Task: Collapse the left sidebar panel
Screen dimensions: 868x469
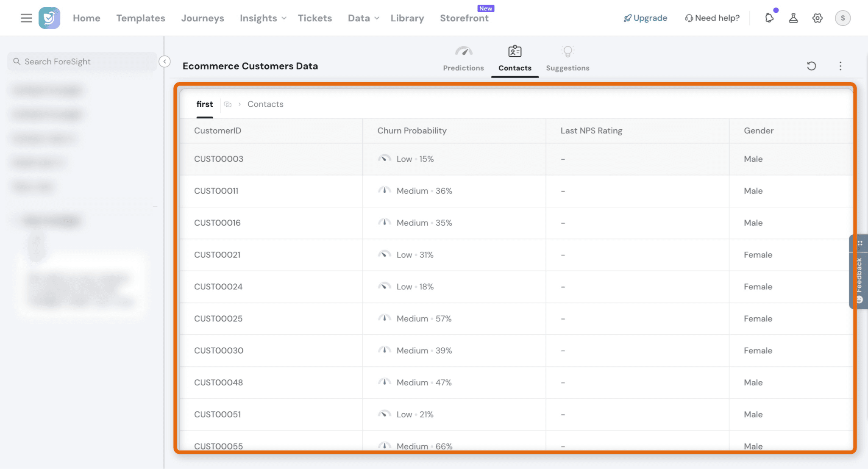Action: tap(164, 61)
